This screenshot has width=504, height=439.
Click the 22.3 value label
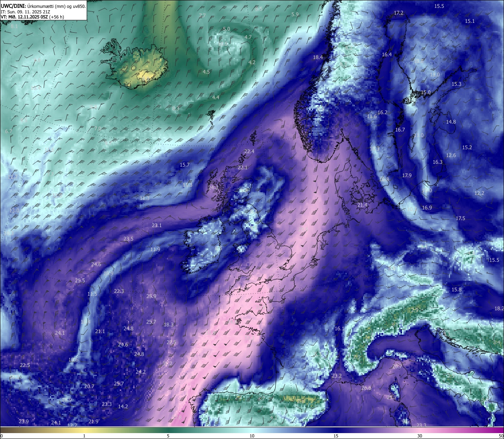pos(119,291)
